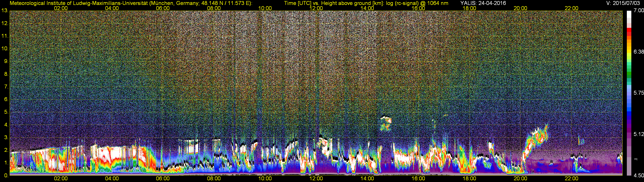This screenshot has height=182, width=644.
Task: Click the 6.38 color scale value
Action: pos(638,52)
